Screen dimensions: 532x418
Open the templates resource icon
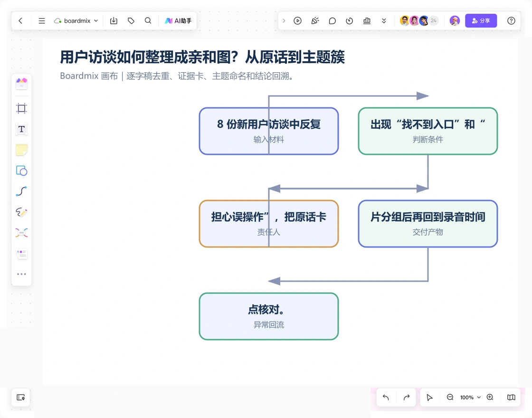click(x=21, y=83)
